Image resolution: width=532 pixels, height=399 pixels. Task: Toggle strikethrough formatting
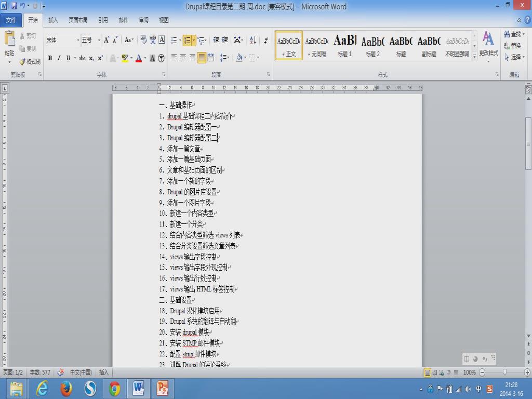click(82, 58)
